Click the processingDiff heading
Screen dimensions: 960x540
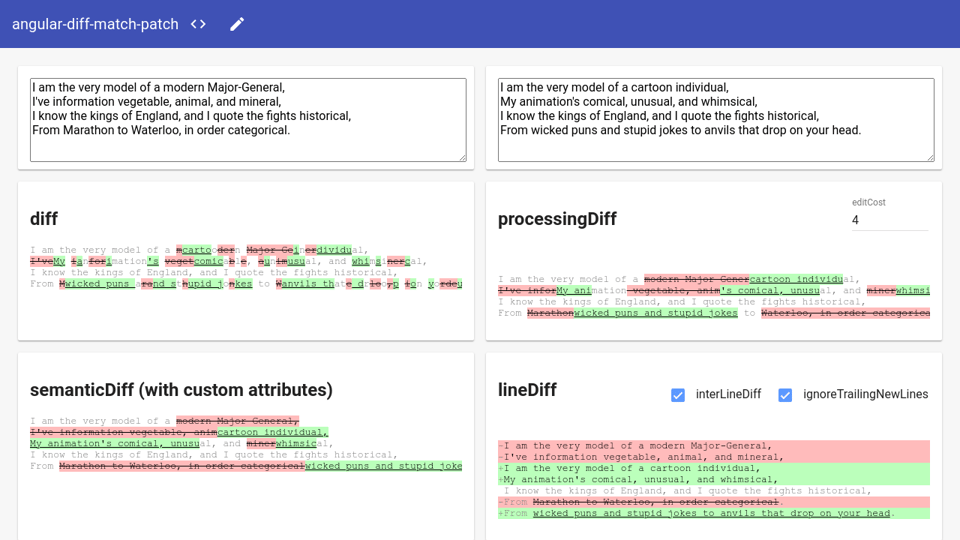[x=557, y=219]
